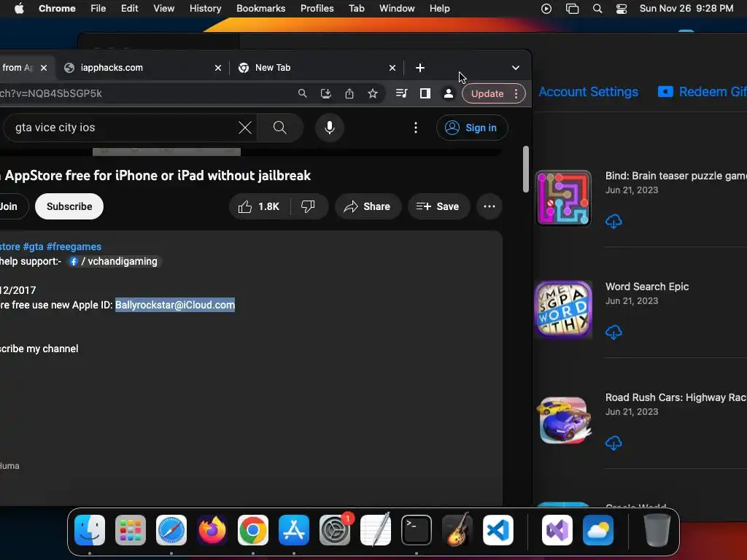Click Redeem Gift Card in App Store window
Image resolution: width=747 pixels, height=560 pixels.
tap(703, 92)
